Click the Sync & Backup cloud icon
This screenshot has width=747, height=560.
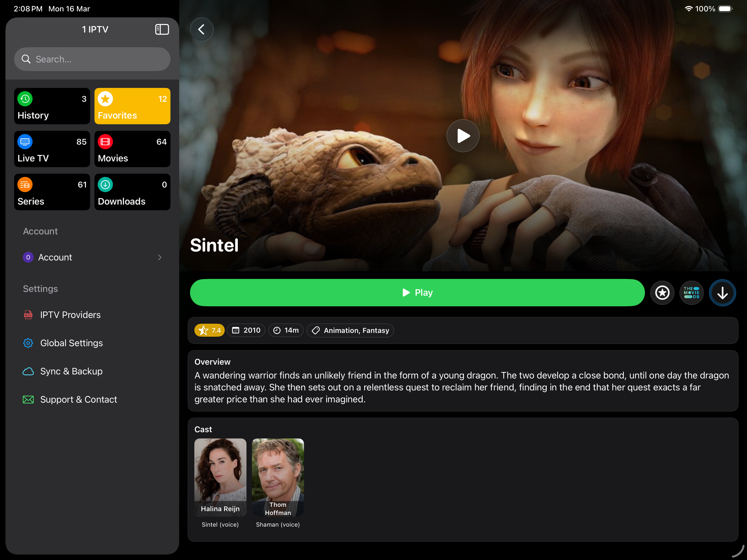click(x=28, y=371)
